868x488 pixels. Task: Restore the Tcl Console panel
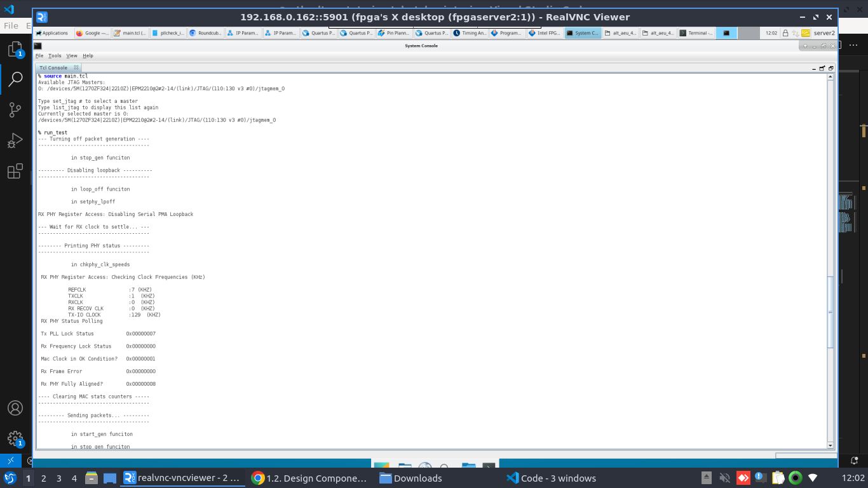[x=831, y=68]
